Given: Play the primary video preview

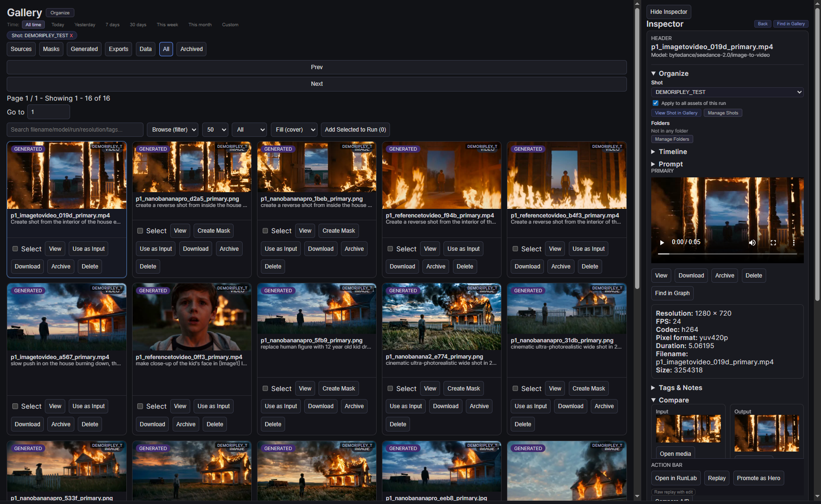Looking at the screenshot, I should 662,242.
